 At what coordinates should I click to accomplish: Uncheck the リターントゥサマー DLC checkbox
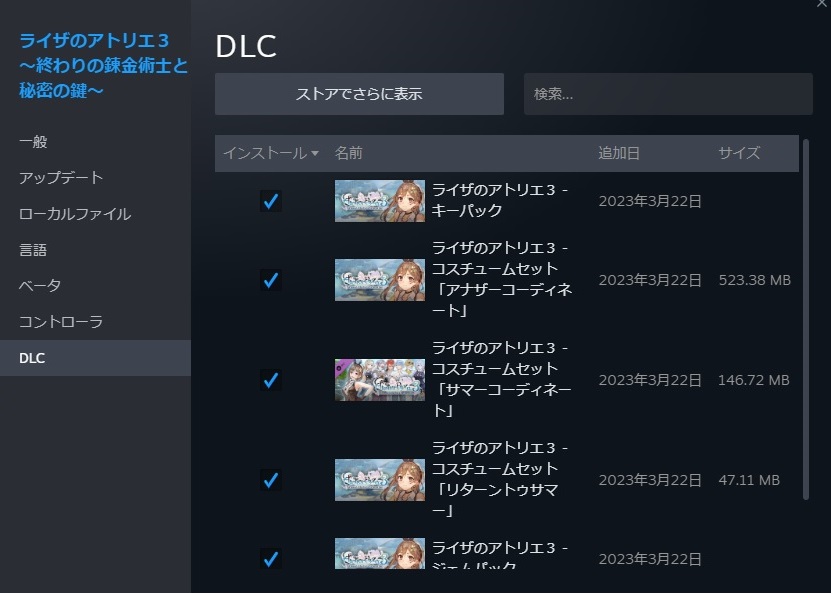point(271,480)
